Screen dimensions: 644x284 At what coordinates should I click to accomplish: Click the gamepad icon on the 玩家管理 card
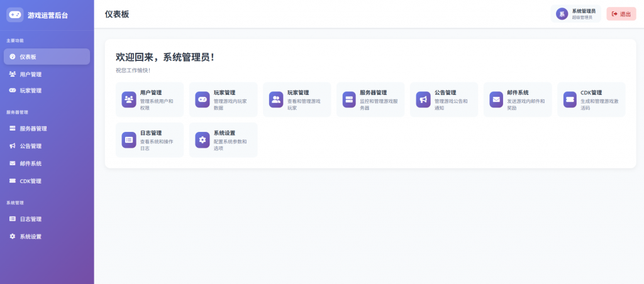(x=203, y=99)
